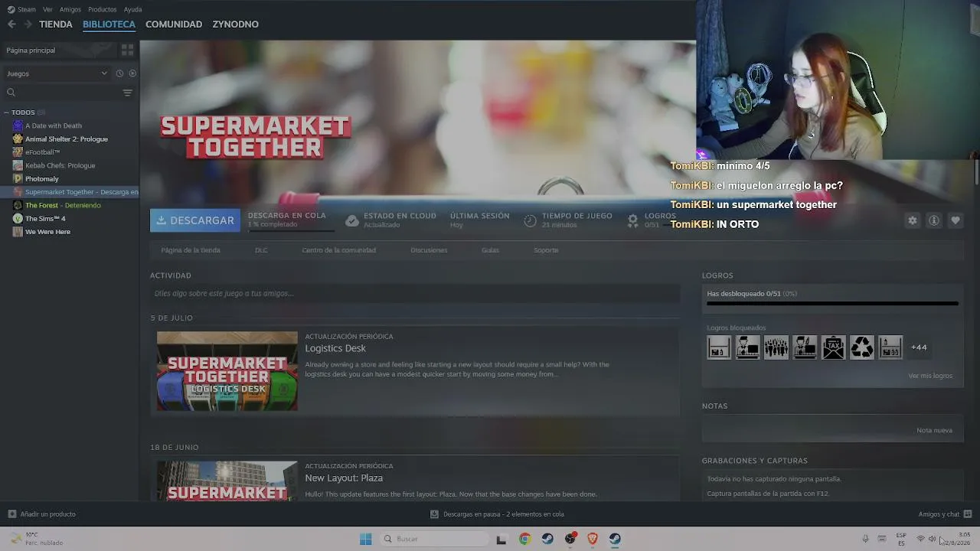Viewport: 980px width, 551px height.
Task: Click the activity comment input field
Action: 415,293
